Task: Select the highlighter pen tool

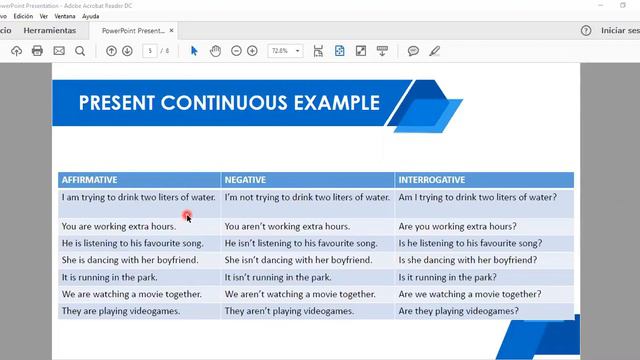Action: 434,51
